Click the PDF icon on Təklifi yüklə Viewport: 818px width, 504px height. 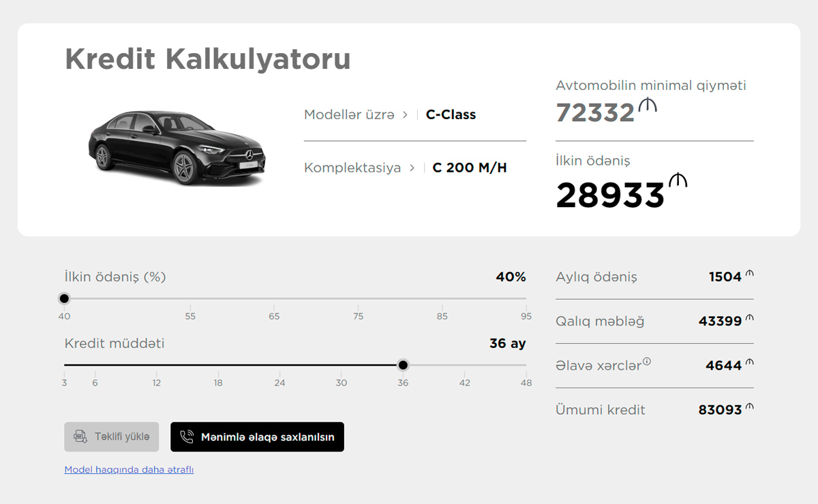click(80, 437)
